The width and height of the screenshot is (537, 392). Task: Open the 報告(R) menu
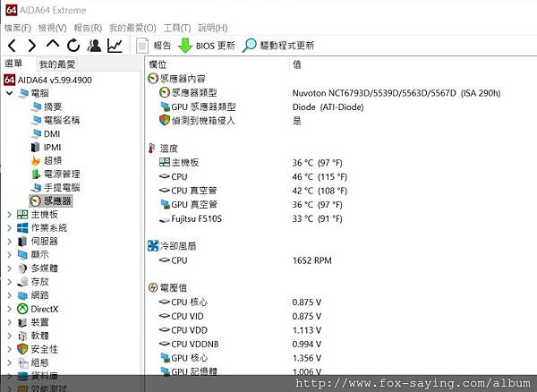point(88,28)
